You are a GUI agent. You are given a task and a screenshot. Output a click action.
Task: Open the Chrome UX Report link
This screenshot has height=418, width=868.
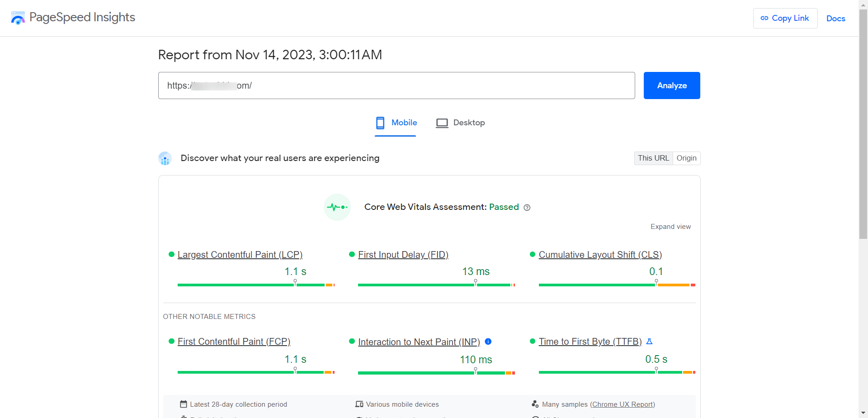(x=623, y=404)
